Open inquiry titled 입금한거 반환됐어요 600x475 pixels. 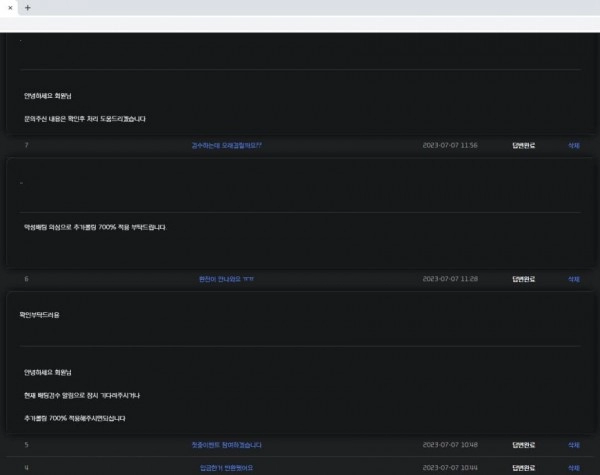click(226, 468)
